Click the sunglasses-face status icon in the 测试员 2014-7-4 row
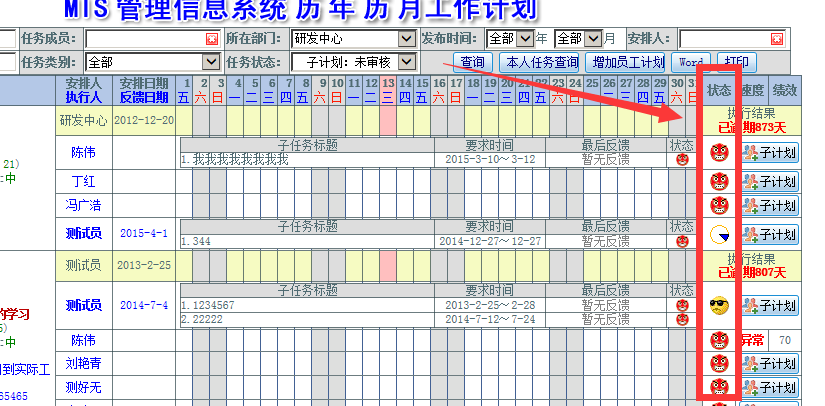825x406 pixels. coord(719,305)
